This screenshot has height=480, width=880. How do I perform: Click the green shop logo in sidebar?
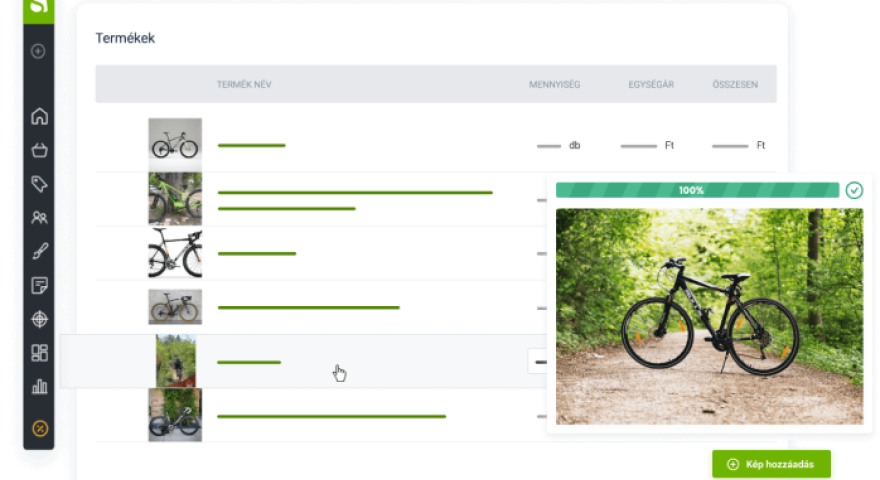tap(38, 10)
